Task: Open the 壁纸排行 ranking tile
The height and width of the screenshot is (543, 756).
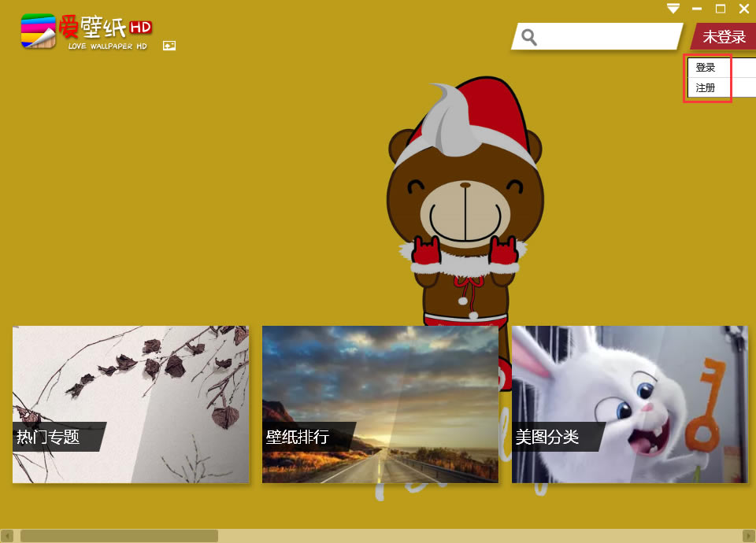Action: [x=380, y=404]
